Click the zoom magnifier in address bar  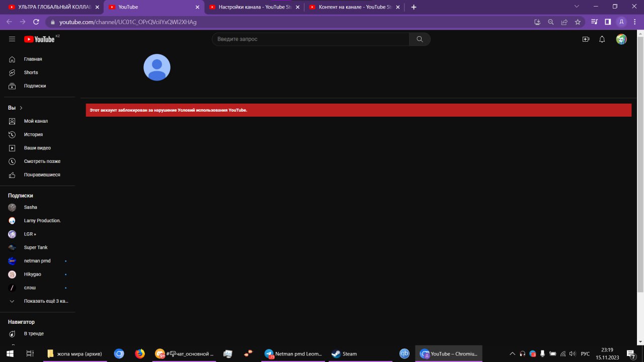(x=551, y=22)
